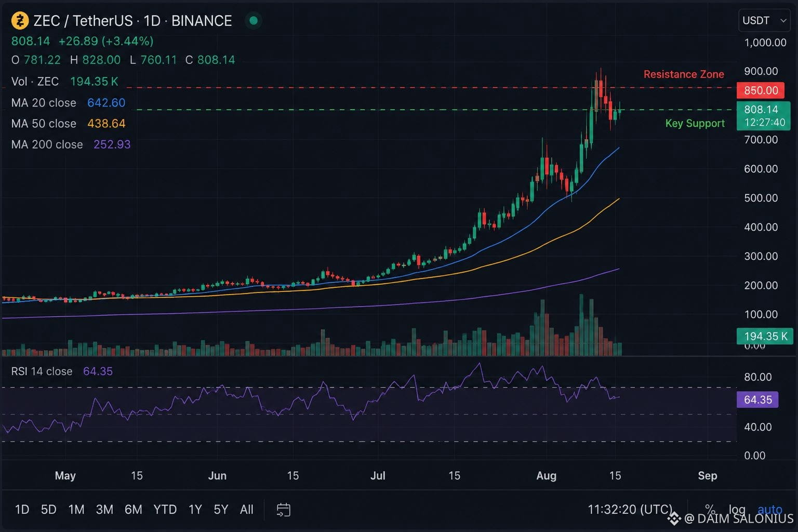The width and height of the screenshot is (798, 532).
Task: Click the high value H 828.00
Action: point(95,60)
